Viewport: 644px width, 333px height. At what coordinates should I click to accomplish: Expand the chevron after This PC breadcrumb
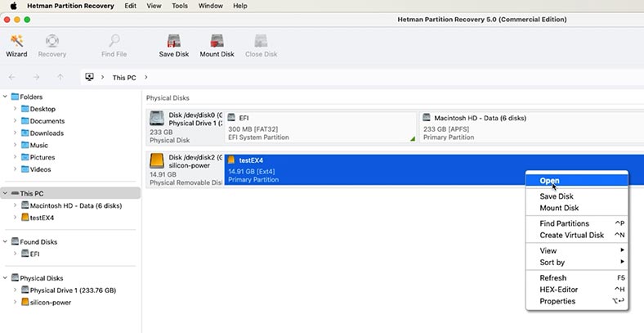pyautogui.click(x=145, y=77)
